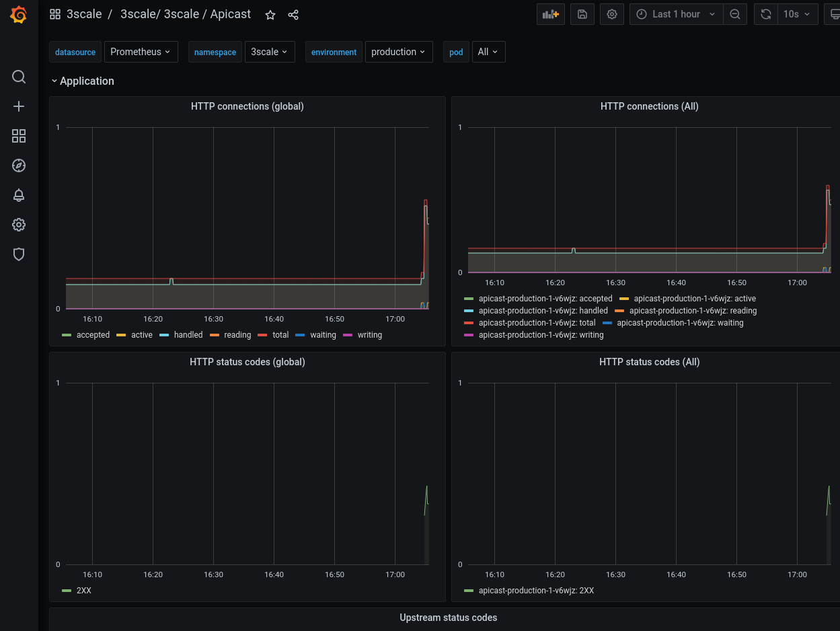Save dashboard using the disk icon
Viewport: 840px width, 631px height.
pyautogui.click(x=582, y=14)
